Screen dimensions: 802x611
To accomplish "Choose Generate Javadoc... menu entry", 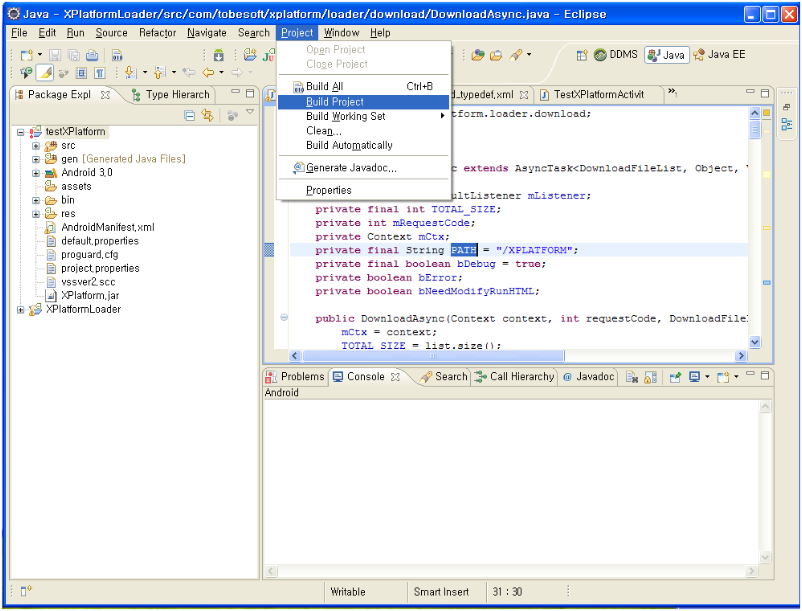I will pyautogui.click(x=364, y=168).
